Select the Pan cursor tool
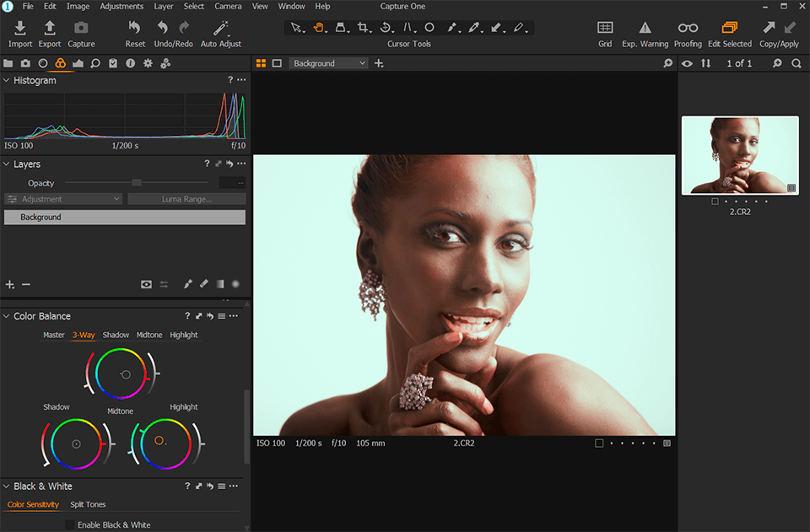 pos(319,28)
